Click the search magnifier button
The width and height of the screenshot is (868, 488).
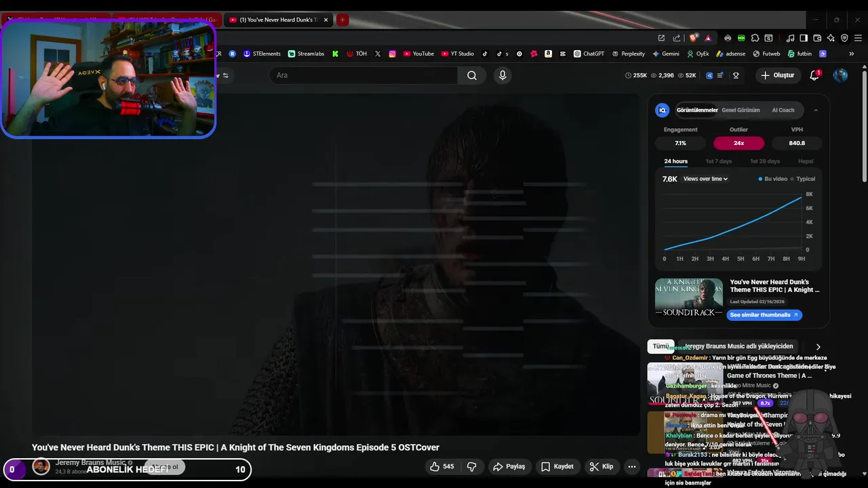[472, 75]
